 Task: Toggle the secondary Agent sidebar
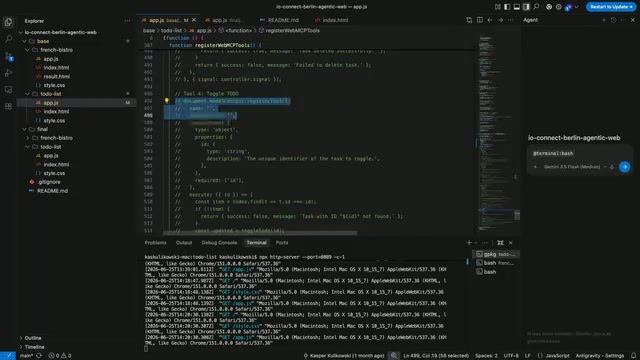526,7
